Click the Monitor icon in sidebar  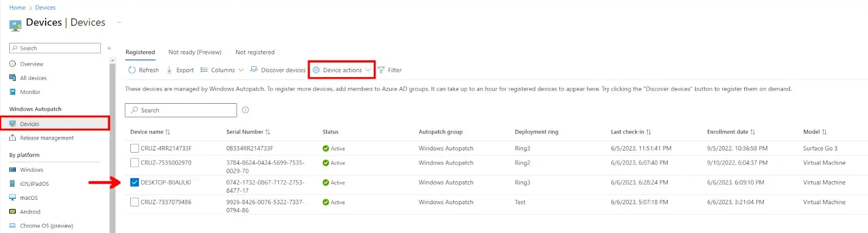tap(12, 92)
